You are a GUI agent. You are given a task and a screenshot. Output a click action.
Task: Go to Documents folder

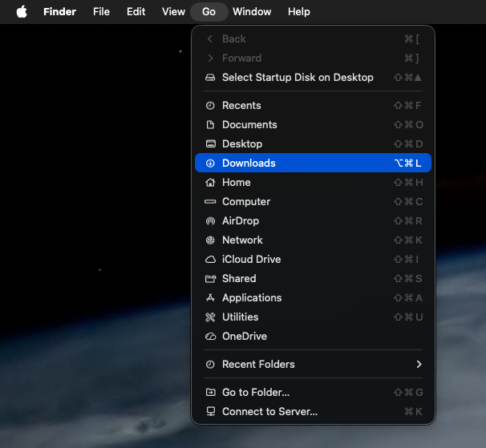pyautogui.click(x=313, y=125)
